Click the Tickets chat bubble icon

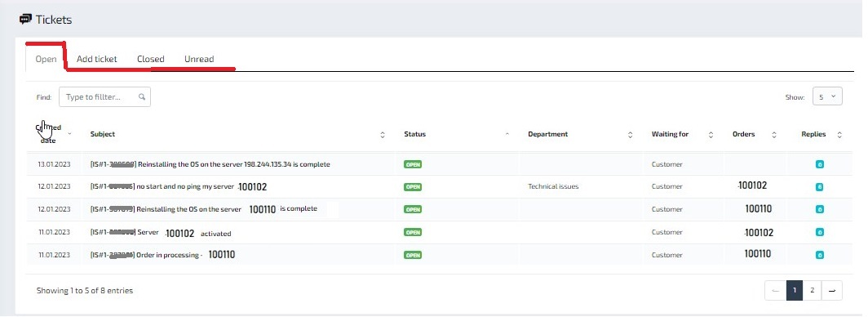(25, 20)
